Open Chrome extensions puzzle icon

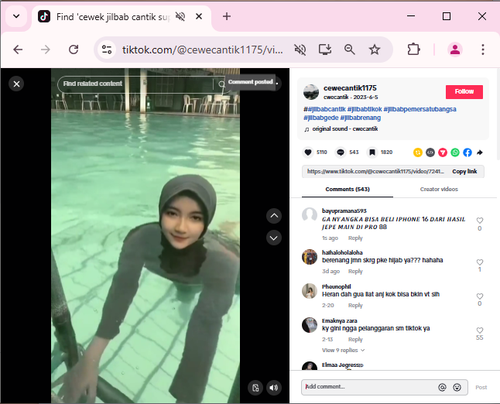pyautogui.click(x=413, y=50)
